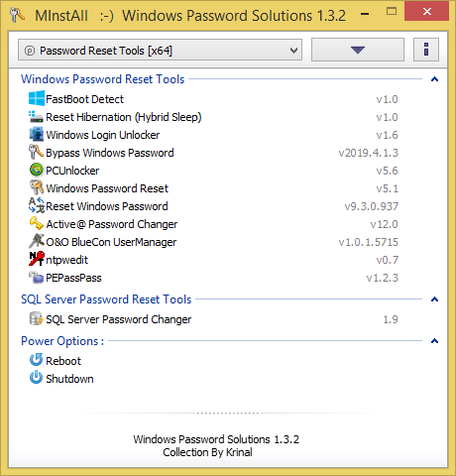Image resolution: width=456 pixels, height=476 pixels.
Task: Click the PCUnlocker green globe icon
Action: (x=37, y=170)
